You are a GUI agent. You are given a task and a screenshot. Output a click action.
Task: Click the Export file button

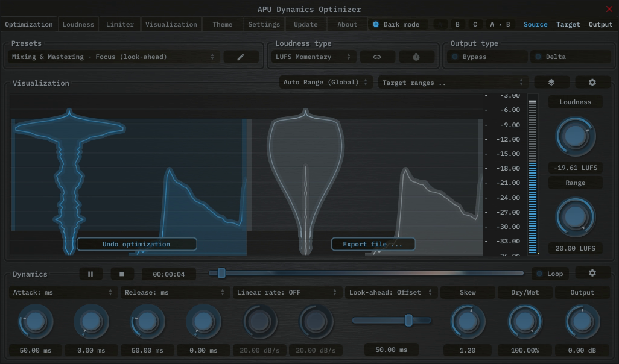coord(373,244)
